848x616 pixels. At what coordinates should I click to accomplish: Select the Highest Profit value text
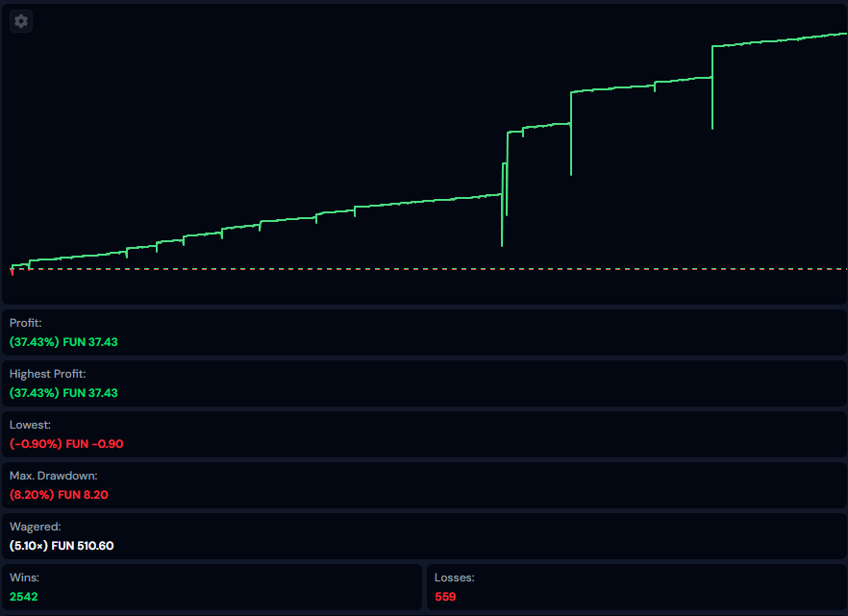(63, 393)
